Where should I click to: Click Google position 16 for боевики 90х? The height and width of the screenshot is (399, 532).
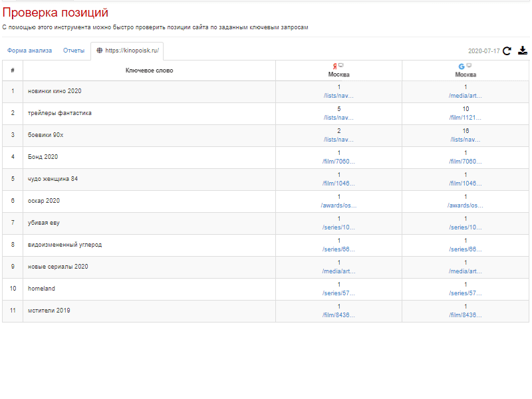point(465,131)
